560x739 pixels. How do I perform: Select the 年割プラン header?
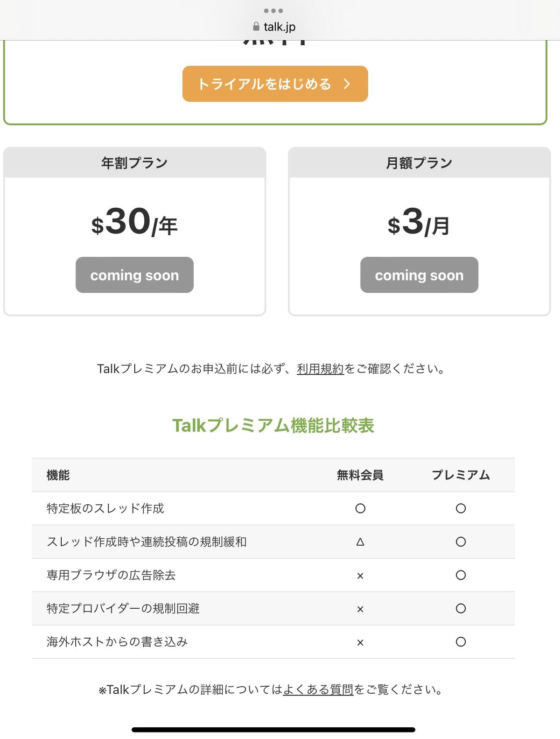(134, 163)
